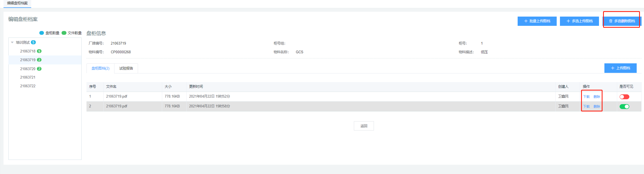The height and width of the screenshot is (174, 644).
Task: Download the first 21063719.pdf file
Action: (x=586, y=97)
